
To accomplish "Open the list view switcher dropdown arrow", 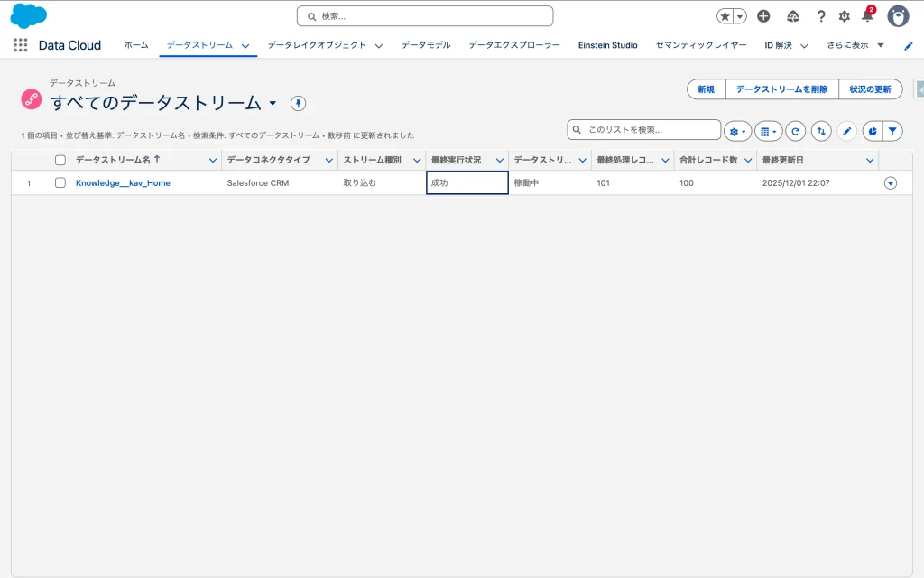I will 273,103.
